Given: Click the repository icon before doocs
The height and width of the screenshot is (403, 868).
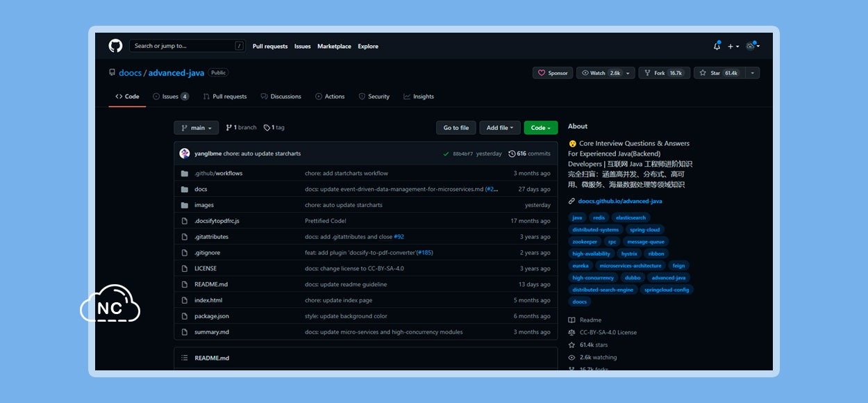Looking at the screenshot, I should pos(112,72).
